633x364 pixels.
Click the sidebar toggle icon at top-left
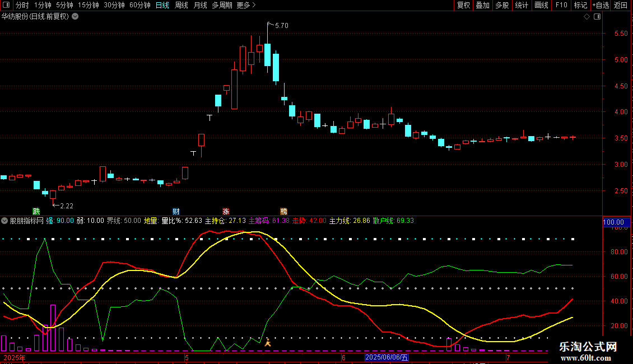coord(6,5)
